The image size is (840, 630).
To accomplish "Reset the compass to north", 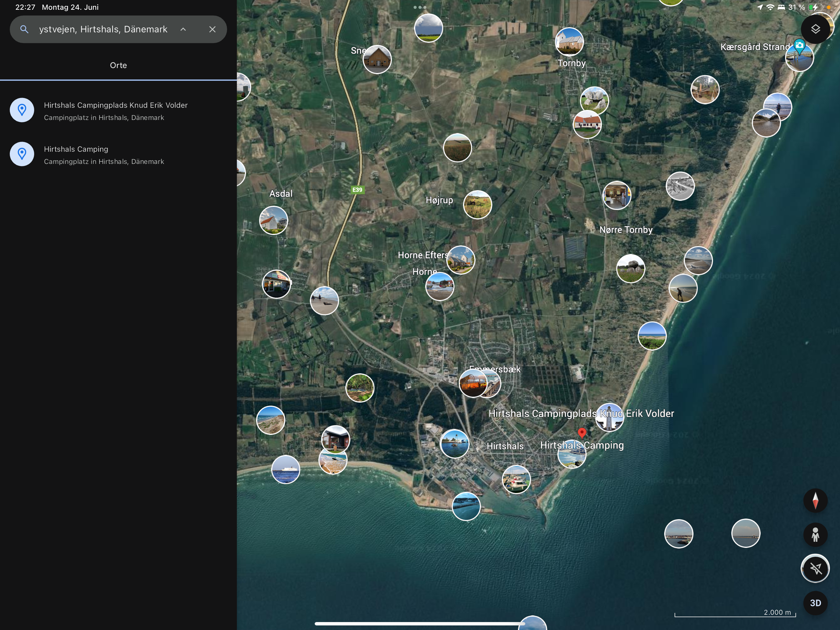I will coord(815,501).
